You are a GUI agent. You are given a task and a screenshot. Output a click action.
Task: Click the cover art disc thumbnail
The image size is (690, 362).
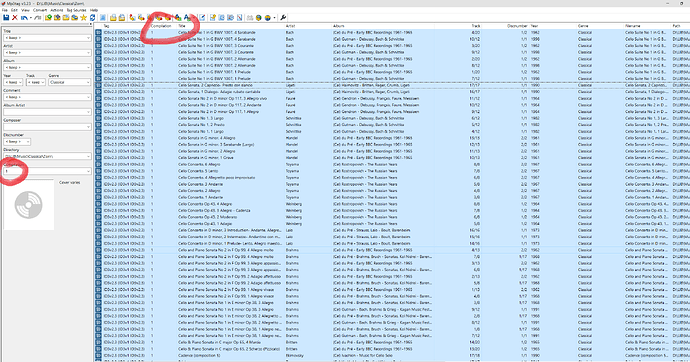click(x=29, y=205)
